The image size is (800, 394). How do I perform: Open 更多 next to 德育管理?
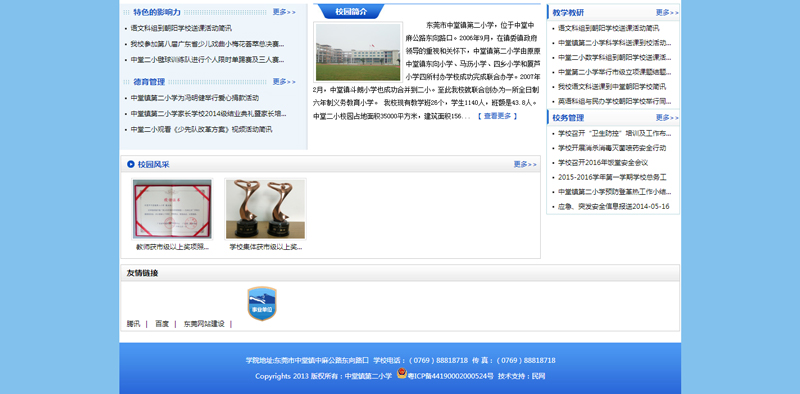(x=284, y=82)
